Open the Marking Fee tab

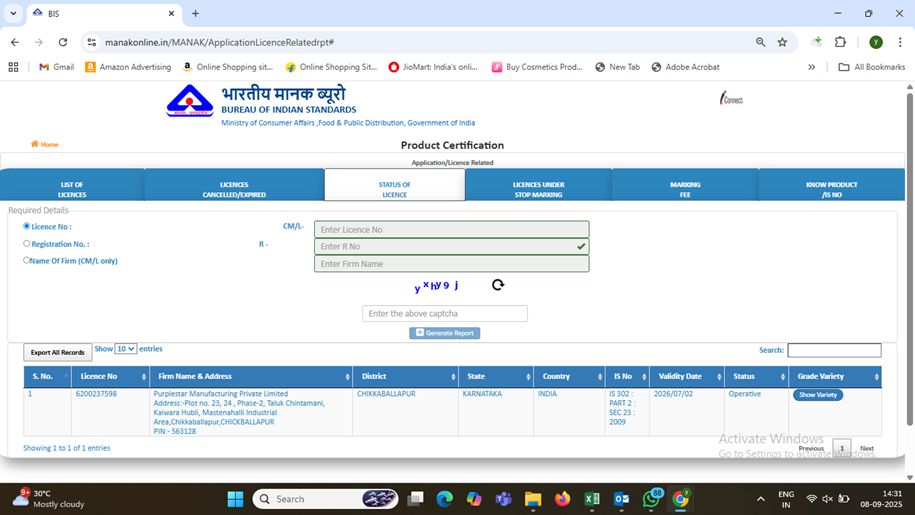tap(685, 189)
